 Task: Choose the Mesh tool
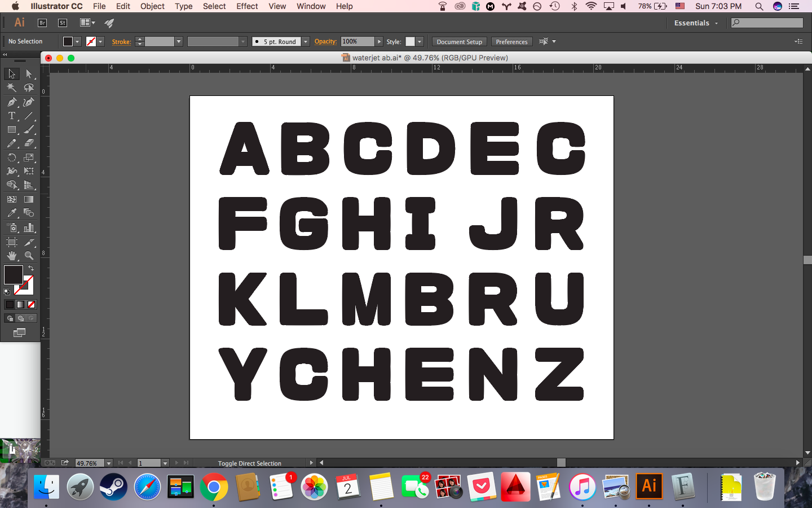(12, 199)
